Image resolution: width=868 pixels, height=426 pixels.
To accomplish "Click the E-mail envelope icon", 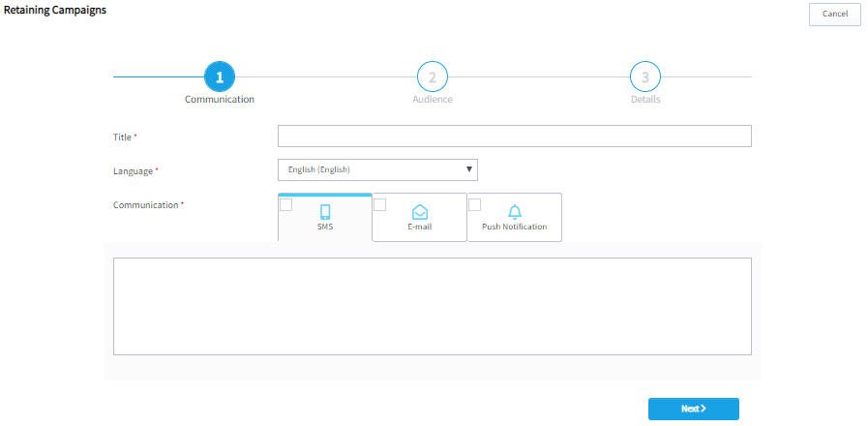I will [x=420, y=212].
